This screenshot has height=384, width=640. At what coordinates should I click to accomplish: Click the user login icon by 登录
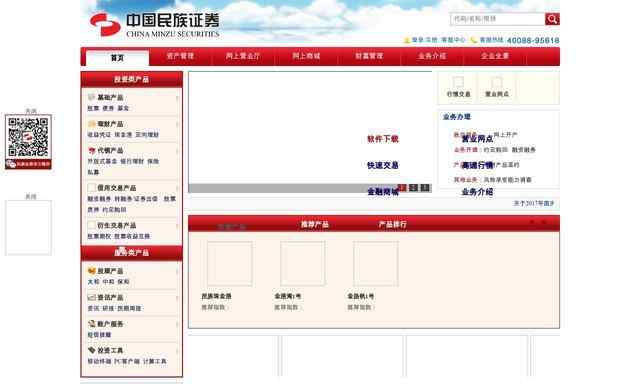point(407,40)
